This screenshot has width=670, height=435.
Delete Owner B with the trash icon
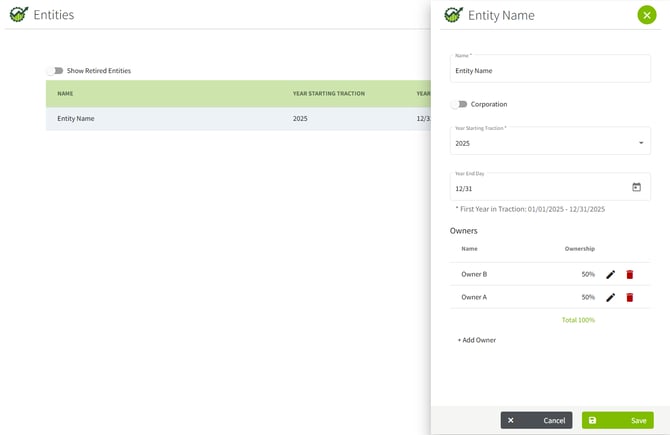630,274
